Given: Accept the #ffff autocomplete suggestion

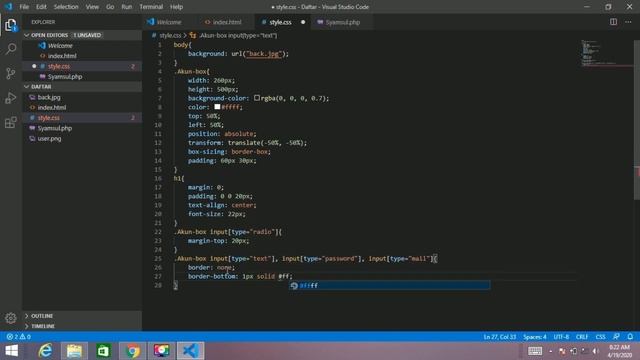Looking at the screenshot, I should pos(390,285).
